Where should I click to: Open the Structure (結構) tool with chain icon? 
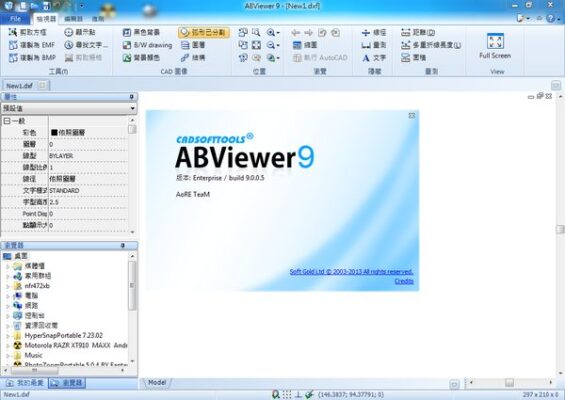click(x=193, y=58)
